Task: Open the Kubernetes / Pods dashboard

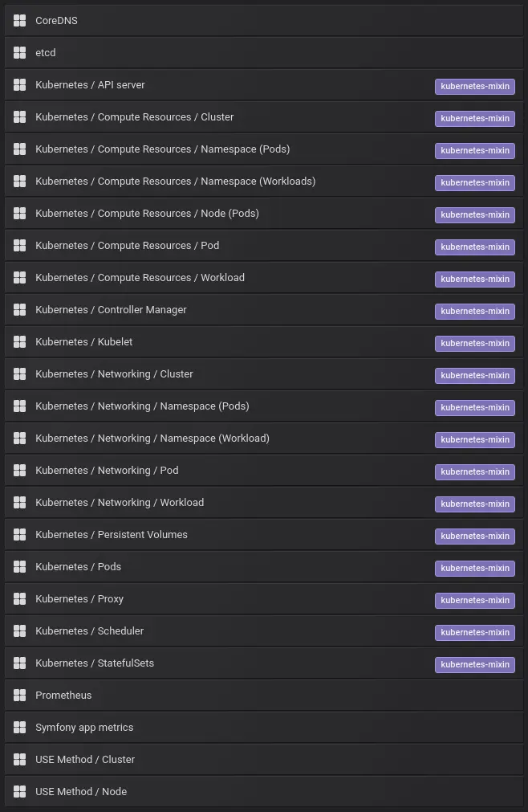Action: [78, 566]
